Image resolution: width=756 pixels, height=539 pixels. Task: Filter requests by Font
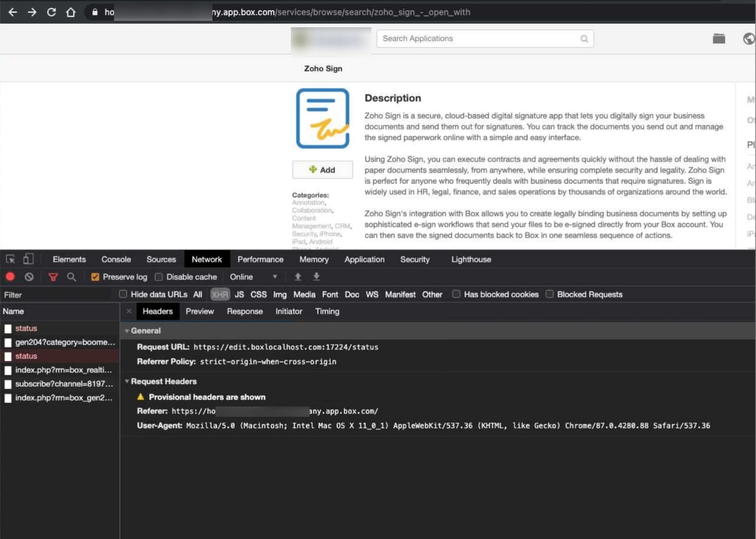coord(330,294)
